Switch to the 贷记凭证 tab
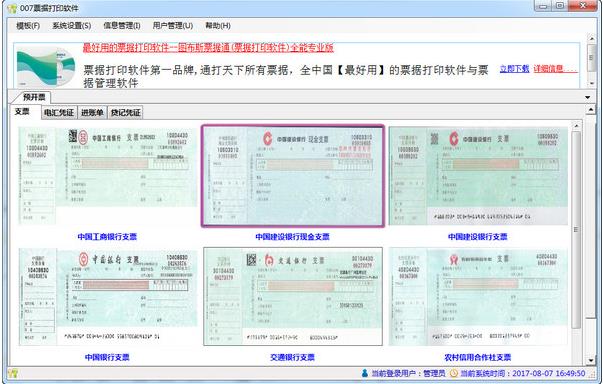 [x=125, y=113]
